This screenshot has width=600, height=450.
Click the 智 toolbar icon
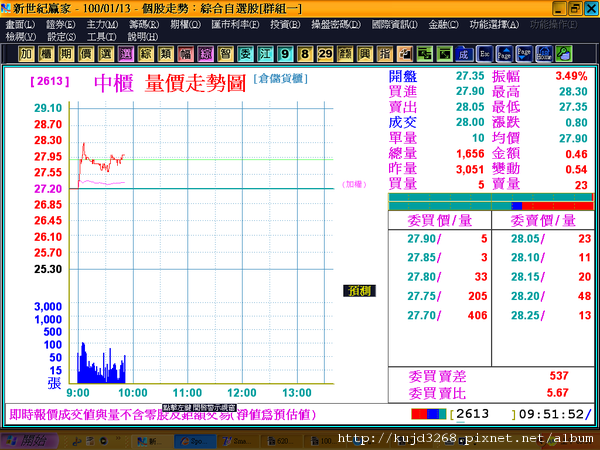pyautogui.click(x=225, y=54)
